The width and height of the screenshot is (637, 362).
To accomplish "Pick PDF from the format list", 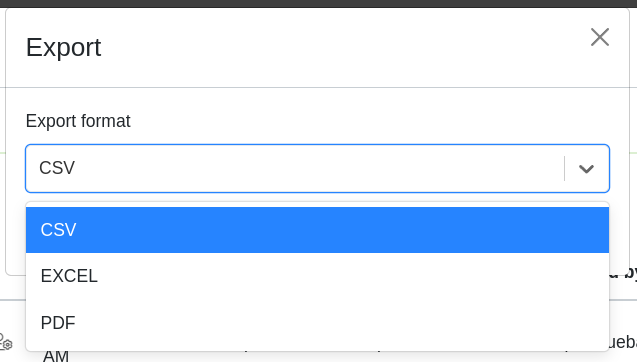I will [x=317, y=323].
